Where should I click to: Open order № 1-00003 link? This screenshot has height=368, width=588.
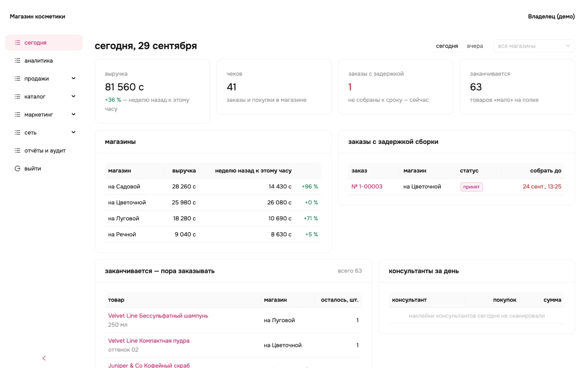367,186
